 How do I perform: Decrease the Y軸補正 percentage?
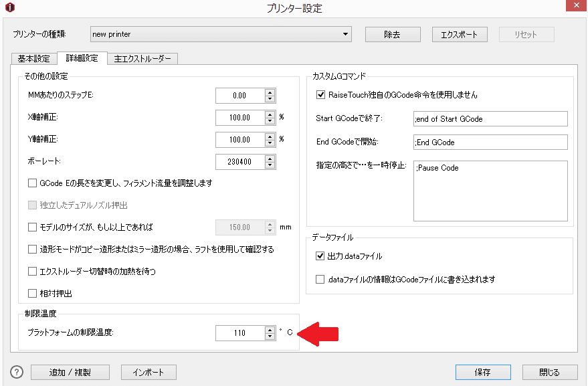(x=270, y=143)
